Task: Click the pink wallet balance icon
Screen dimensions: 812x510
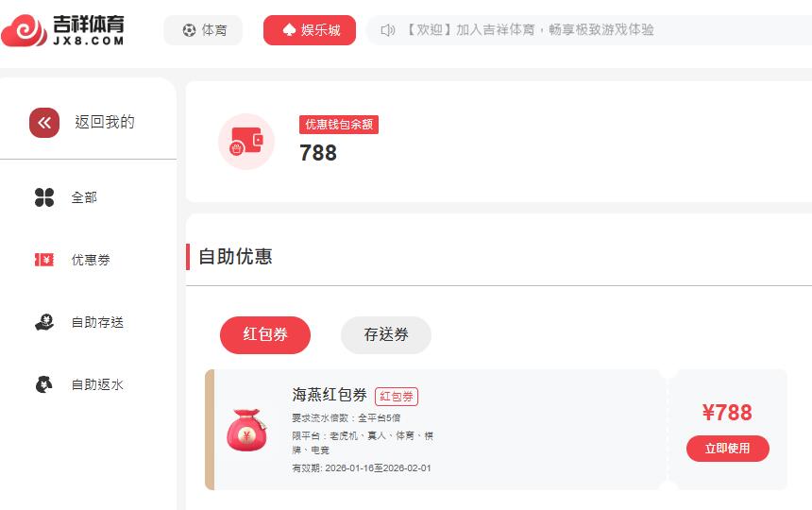Action: pos(246,142)
